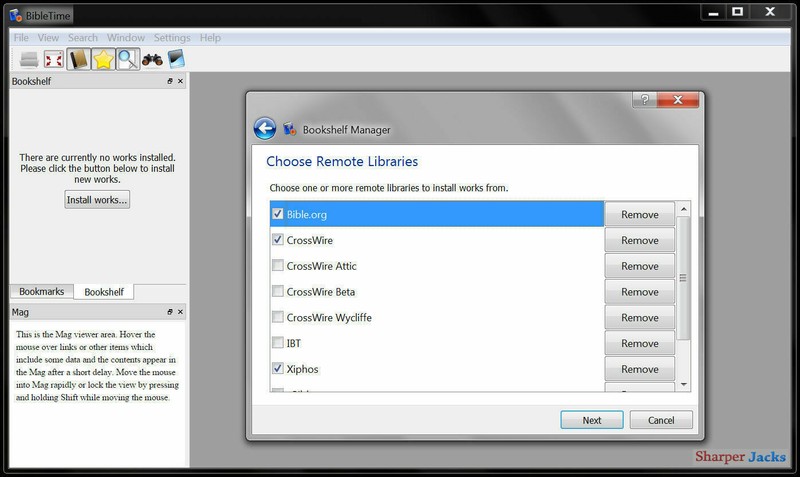Toggle fullscreen mode icon with red arrows
Viewport: 800px width, 477px height.
click(x=54, y=60)
